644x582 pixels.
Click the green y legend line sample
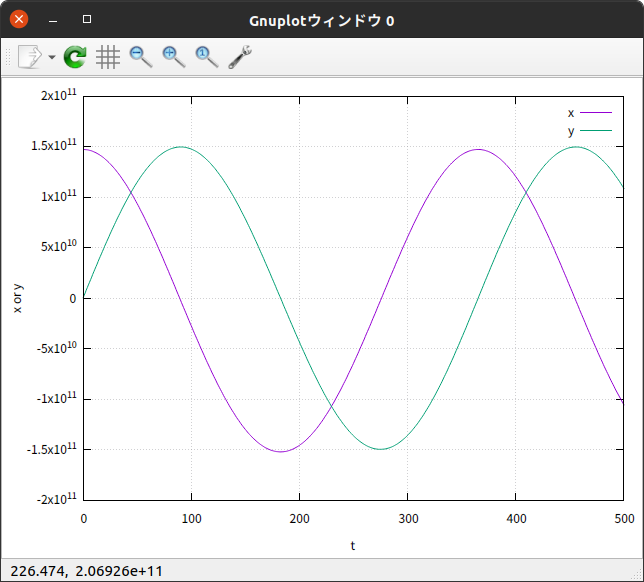pyautogui.click(x=596, y=130)
